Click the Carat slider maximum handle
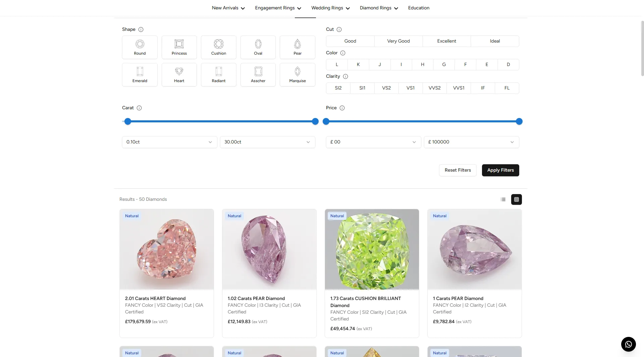The width and height of the screenshot is (644, 357). [315, 122]
